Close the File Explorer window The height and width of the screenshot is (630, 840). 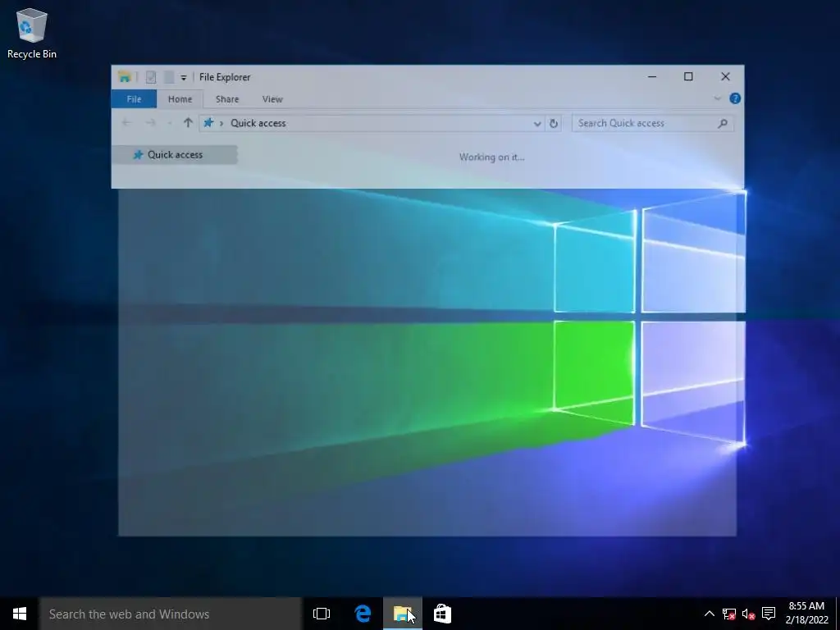point(725,76)
